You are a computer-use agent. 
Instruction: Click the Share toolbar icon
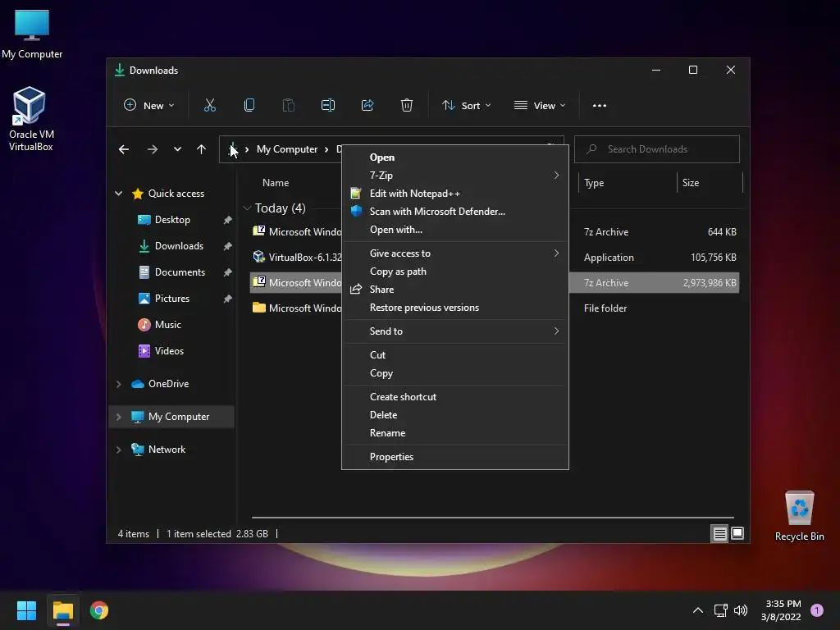367,106
